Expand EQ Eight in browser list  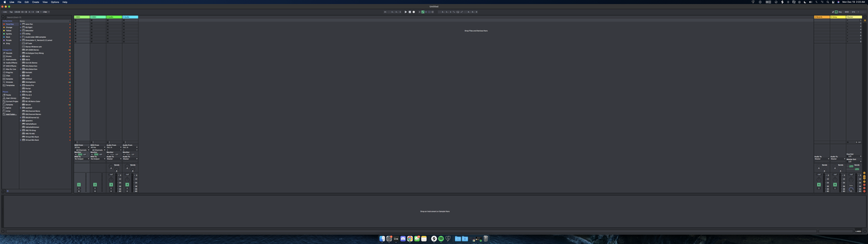pos(20,27)
